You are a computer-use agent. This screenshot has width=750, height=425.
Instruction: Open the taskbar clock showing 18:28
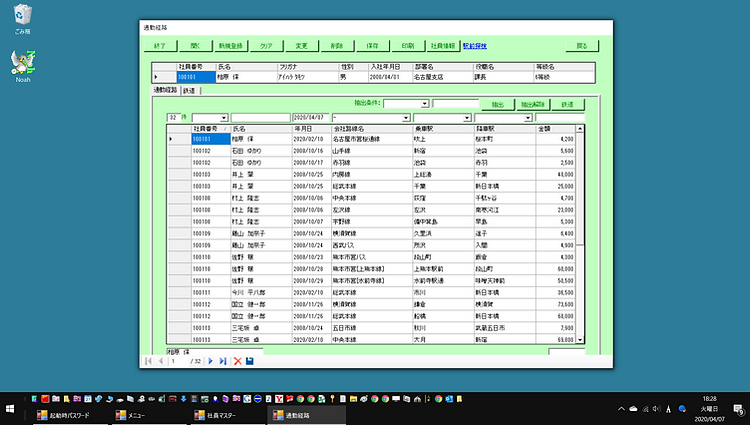(x=709, y=409)
